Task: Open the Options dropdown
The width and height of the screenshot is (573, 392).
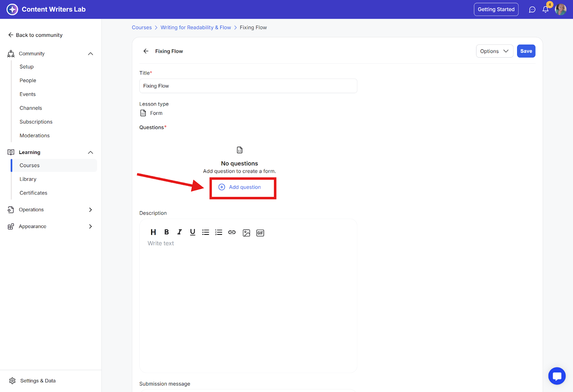Action: 495,51
